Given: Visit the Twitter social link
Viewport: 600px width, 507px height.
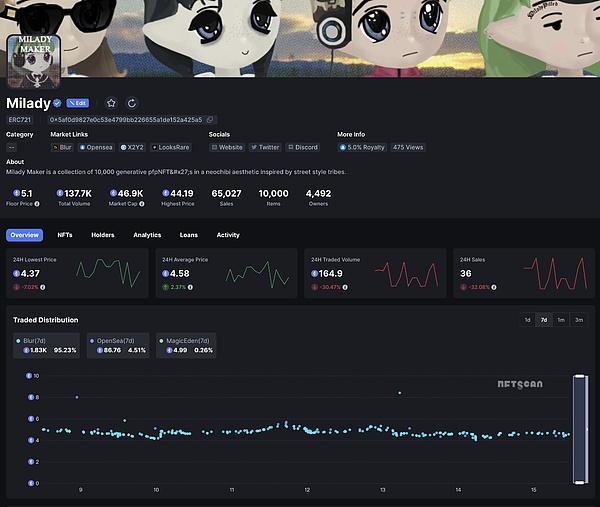Looking at the screenshot, I should point(267,147).
